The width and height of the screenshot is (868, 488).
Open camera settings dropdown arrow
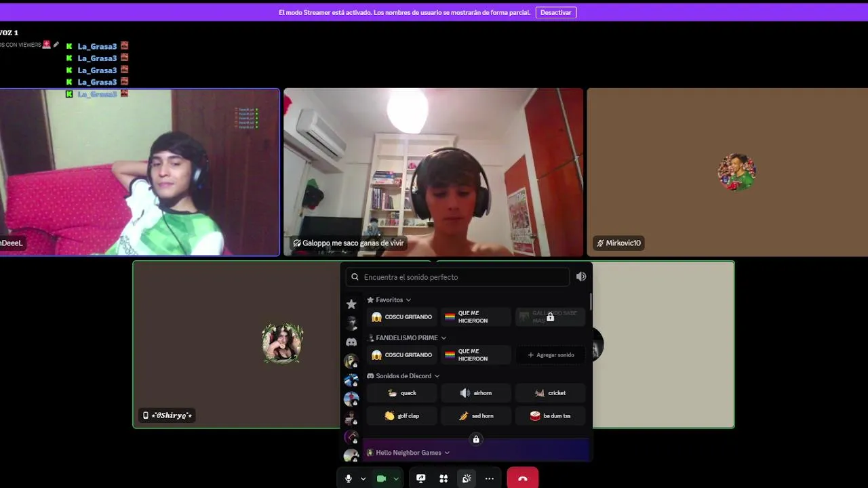(396, 479)
